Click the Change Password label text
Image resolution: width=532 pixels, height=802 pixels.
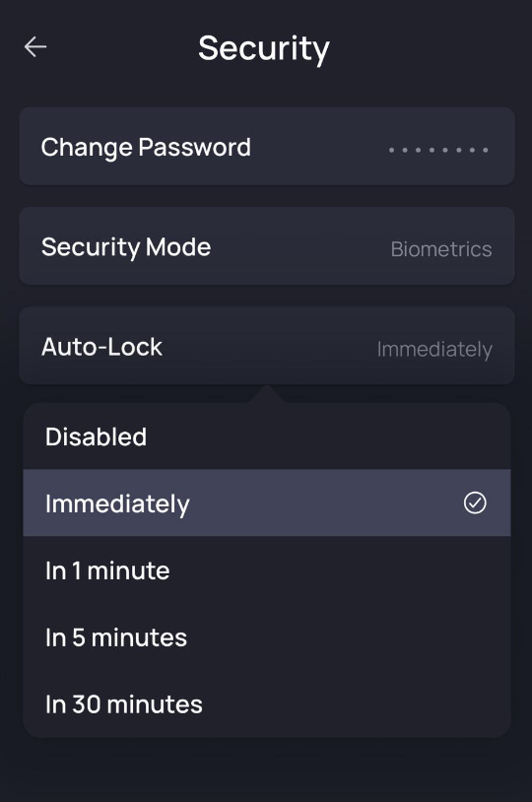coord(146,148)
